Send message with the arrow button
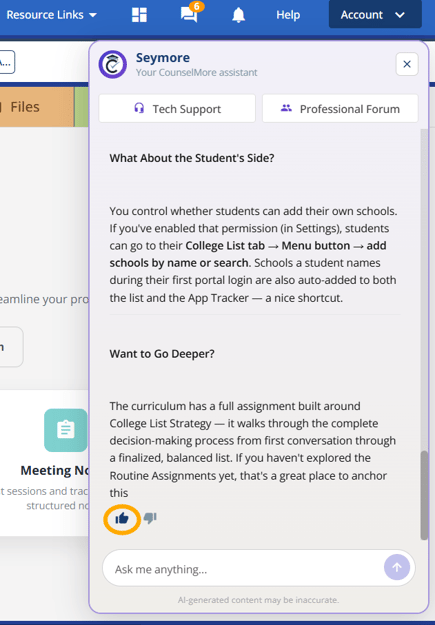The image size is (435, 625). click(x=397, y=567)
